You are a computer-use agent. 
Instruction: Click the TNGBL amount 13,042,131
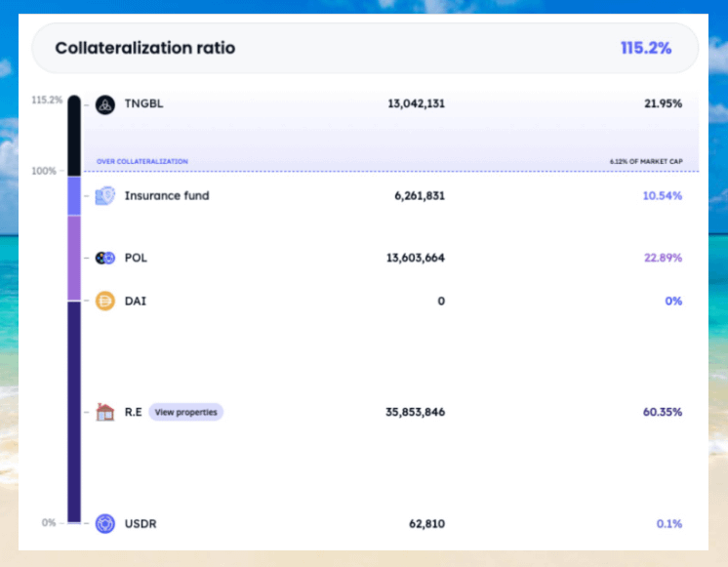coord(416,103)
